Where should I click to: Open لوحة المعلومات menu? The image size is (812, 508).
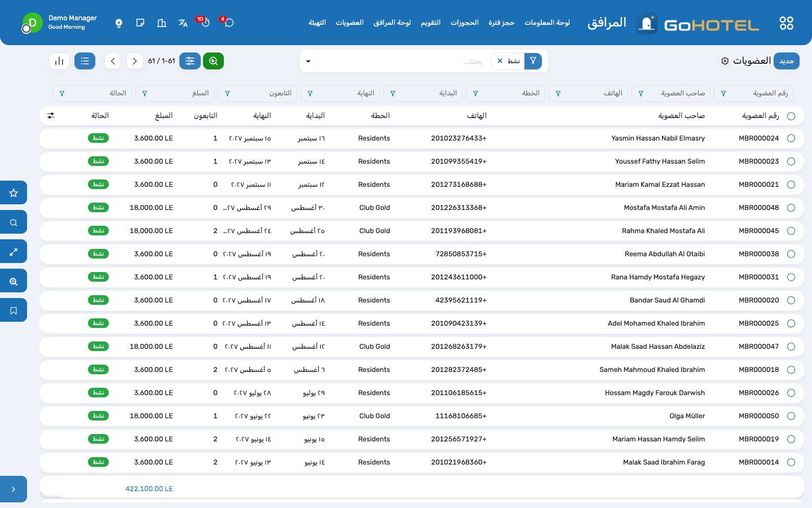click(547, 23)
